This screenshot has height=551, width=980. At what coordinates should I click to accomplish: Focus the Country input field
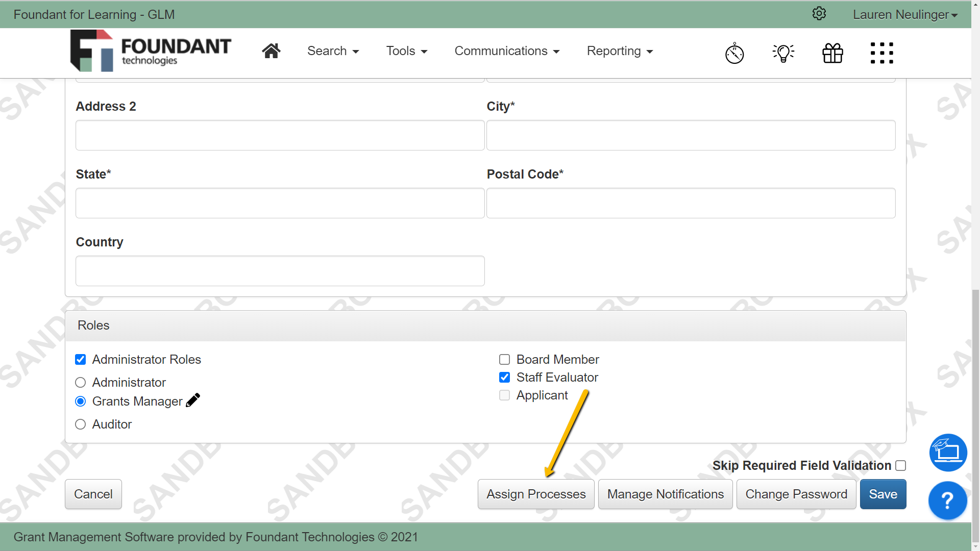280,271
